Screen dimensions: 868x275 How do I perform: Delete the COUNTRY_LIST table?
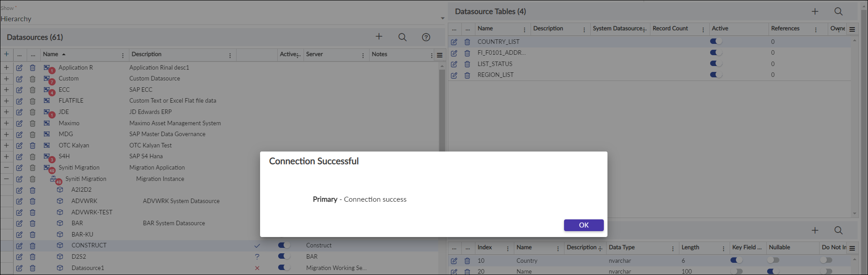(x=467, y=42)
